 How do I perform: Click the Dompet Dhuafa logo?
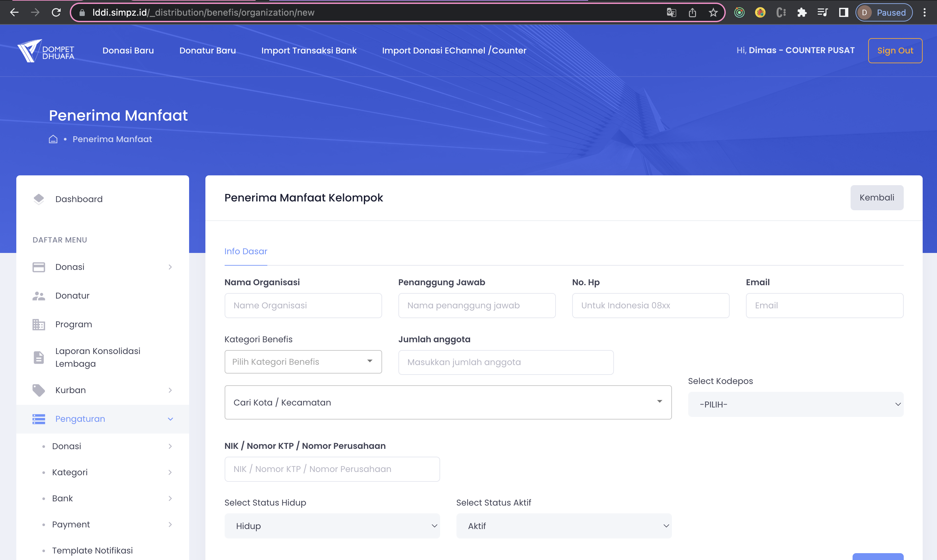(46, 51)
